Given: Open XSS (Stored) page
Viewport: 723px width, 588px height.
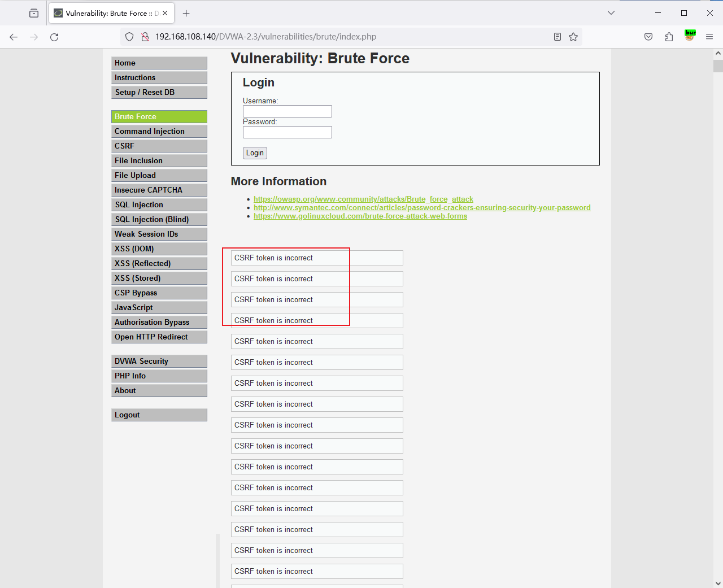Looking at the screenshot, I should click(159, 278).
